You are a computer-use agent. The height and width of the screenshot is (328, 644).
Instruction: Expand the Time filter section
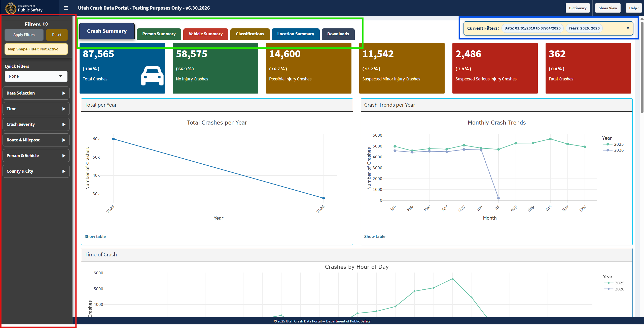pos(36,109)
